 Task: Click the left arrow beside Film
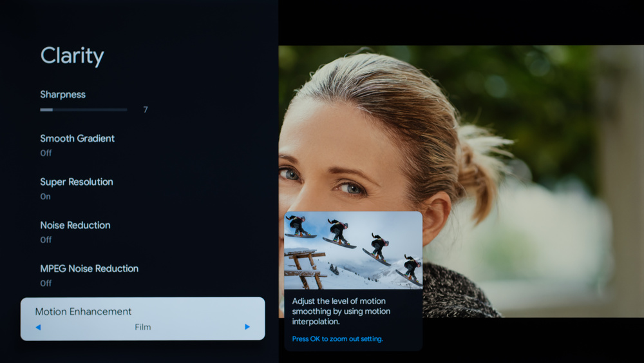pos(38,327)
